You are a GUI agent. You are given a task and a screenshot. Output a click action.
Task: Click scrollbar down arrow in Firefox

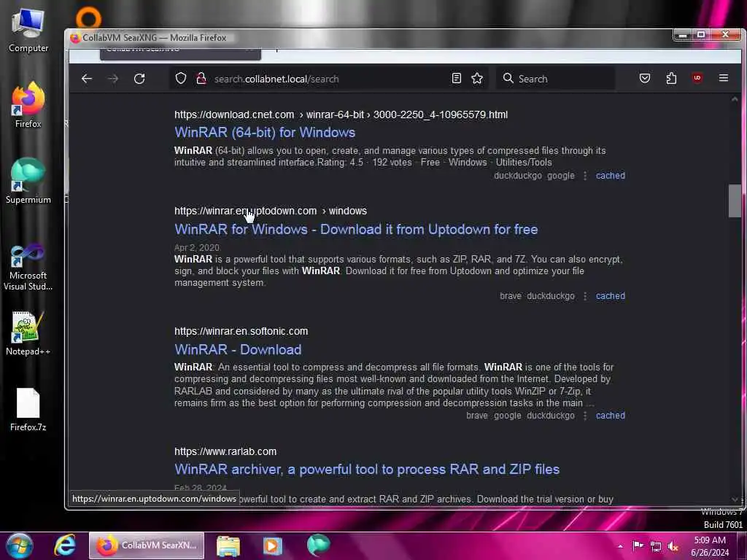click(x=735, y=499)
